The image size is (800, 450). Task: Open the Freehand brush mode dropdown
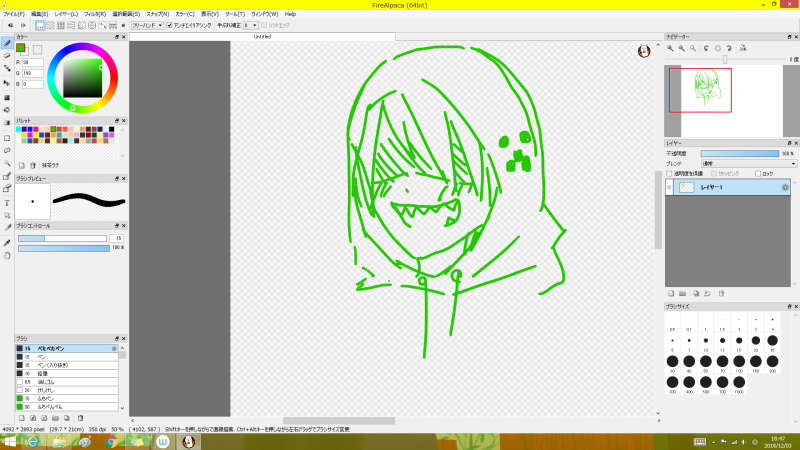[x=147, y=25]
